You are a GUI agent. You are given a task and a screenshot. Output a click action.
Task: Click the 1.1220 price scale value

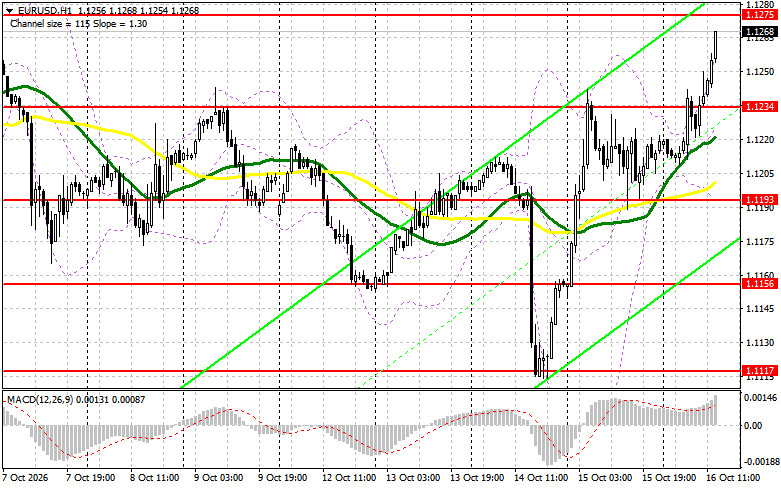tap(760, 139)
